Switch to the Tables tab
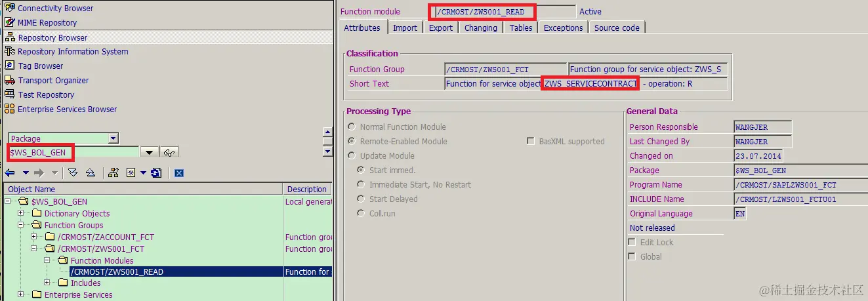The image size is (868, 301). (521, 28)
